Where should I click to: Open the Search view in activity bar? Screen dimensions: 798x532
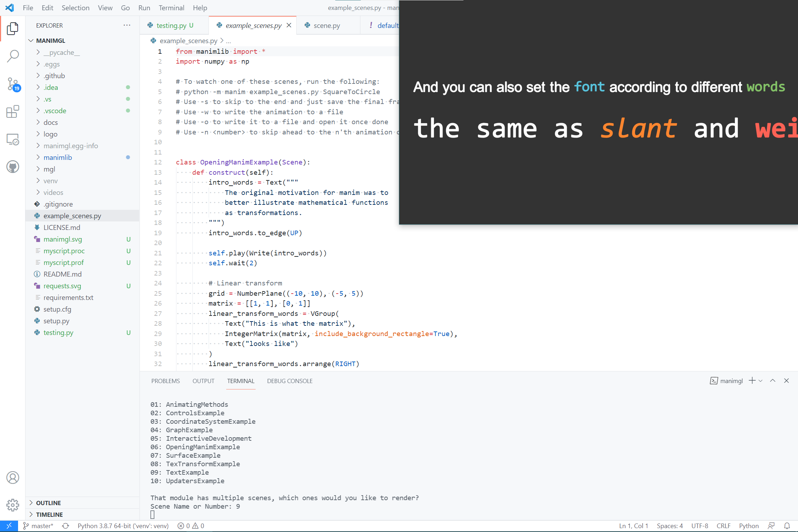tap(13, 56)
